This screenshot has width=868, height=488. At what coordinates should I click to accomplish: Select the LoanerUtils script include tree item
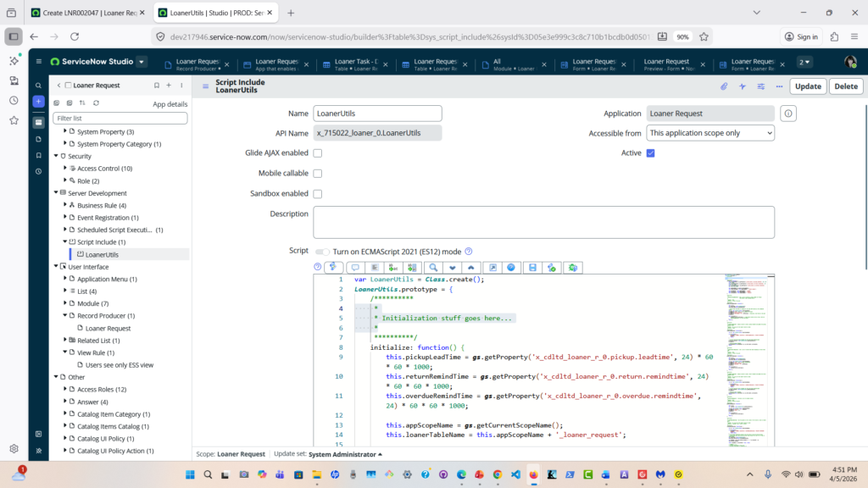102,254
